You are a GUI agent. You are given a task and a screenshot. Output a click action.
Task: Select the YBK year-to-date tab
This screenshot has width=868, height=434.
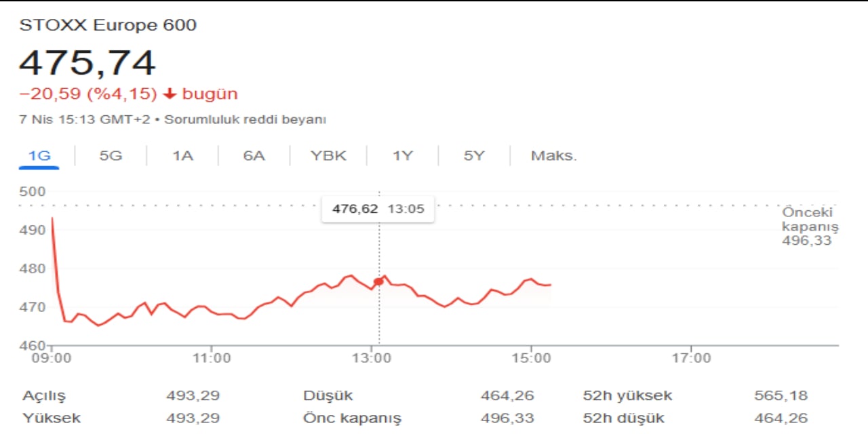pos(328,156)
